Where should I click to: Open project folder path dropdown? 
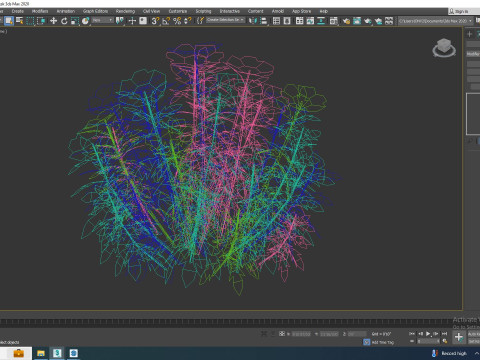(436, 21)
